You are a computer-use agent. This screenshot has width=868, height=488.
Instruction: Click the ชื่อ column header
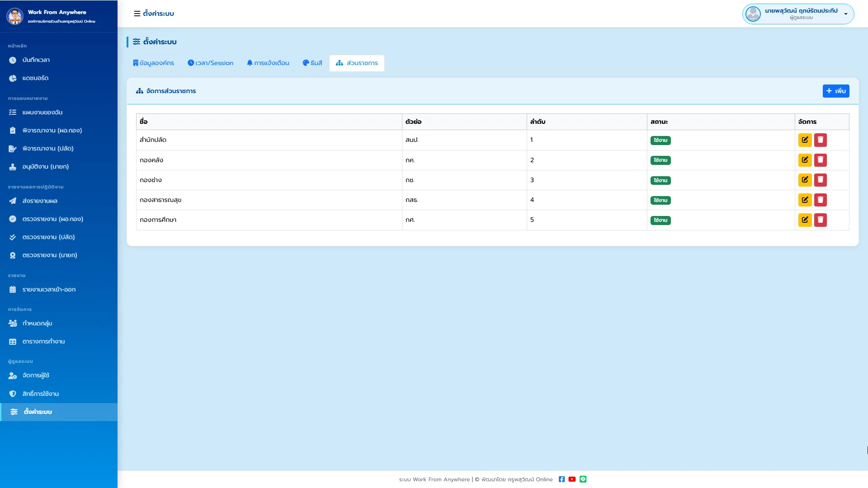(269, 122)
